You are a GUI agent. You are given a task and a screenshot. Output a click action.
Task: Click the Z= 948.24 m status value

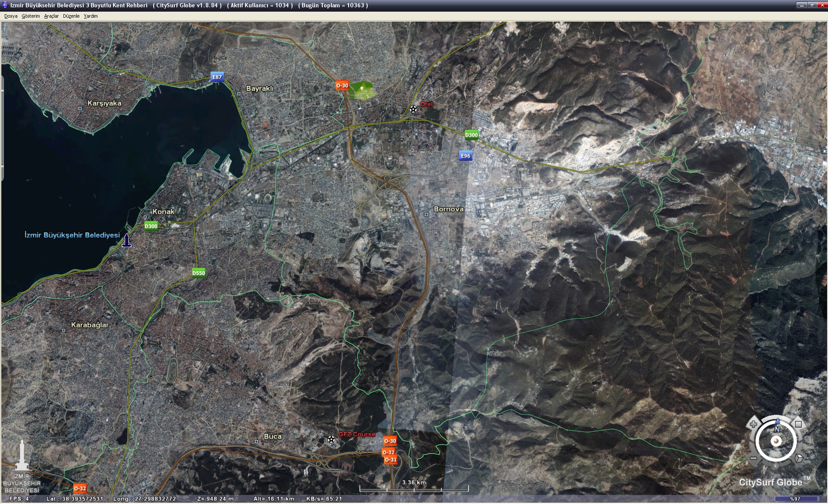click(x=215, y=499)
